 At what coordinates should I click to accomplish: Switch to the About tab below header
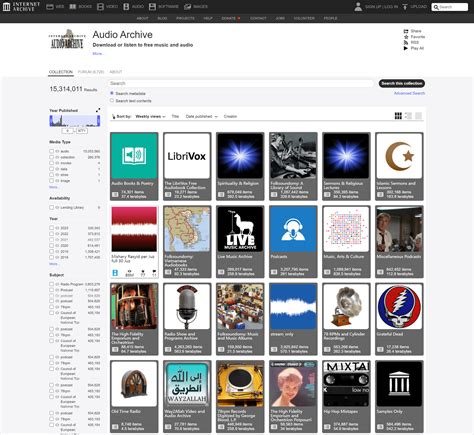pyautogui.click(x=116, y=72)
